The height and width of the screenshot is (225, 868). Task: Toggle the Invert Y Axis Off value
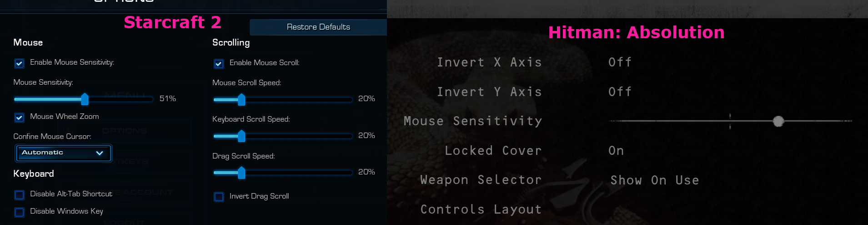620,92
